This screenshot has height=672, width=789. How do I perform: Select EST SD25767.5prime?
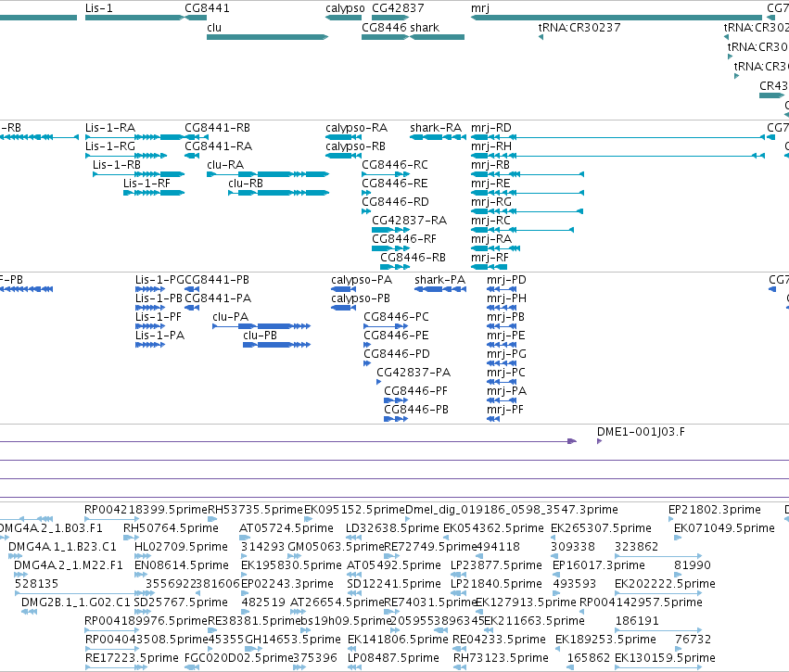[x=181, y=603]
